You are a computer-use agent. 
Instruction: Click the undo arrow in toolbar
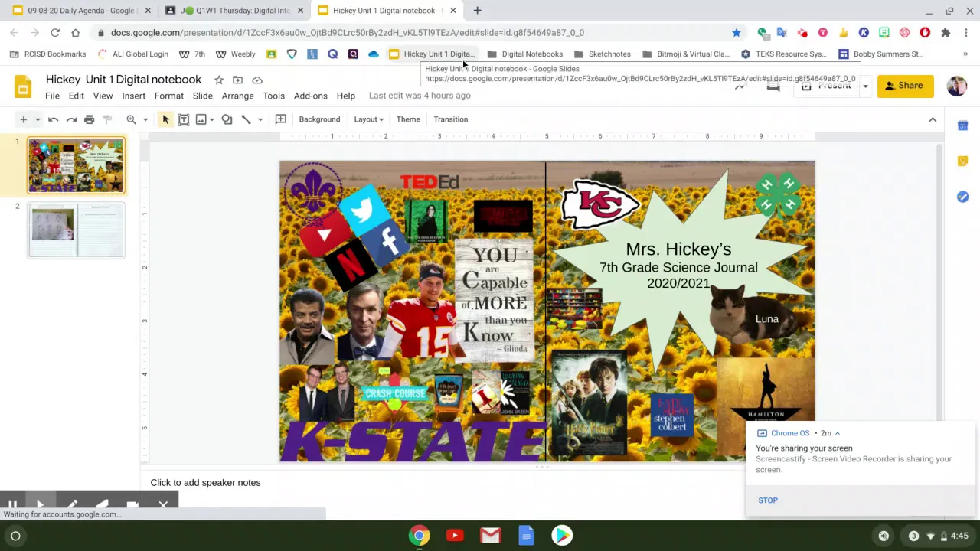click(53, 119)
